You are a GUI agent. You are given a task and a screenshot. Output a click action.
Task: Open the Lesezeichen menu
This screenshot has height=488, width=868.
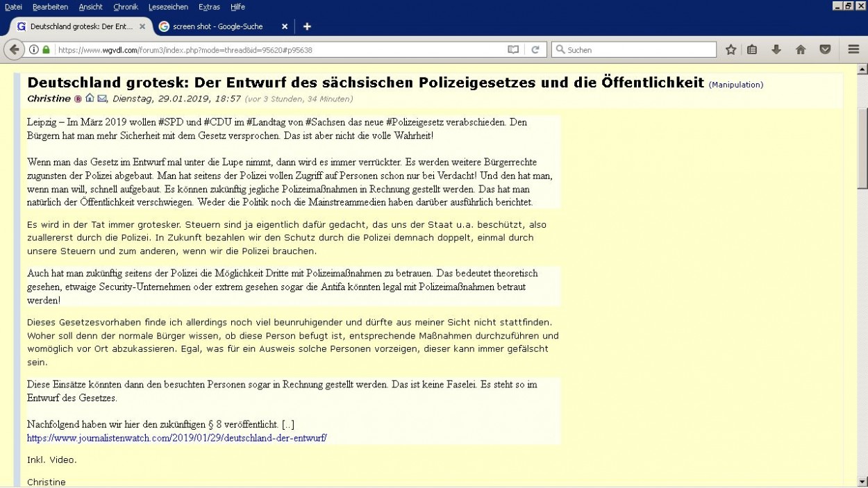[x=169, y=7]
